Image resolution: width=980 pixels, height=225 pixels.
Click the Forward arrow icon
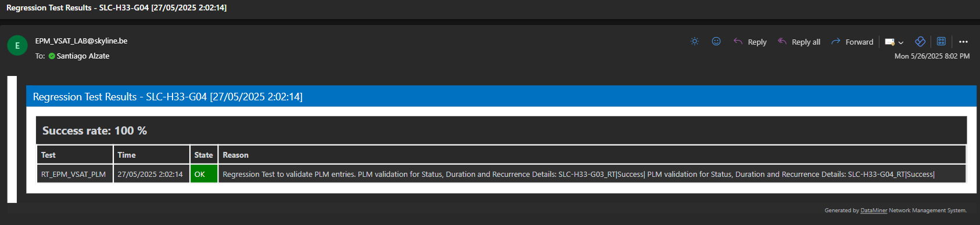[x=836, y=41]
